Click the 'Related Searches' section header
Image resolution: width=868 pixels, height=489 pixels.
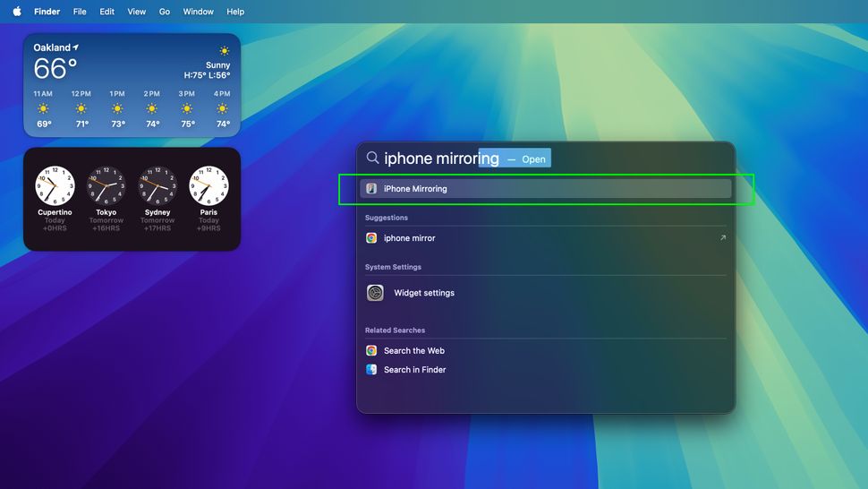[396, 330]
